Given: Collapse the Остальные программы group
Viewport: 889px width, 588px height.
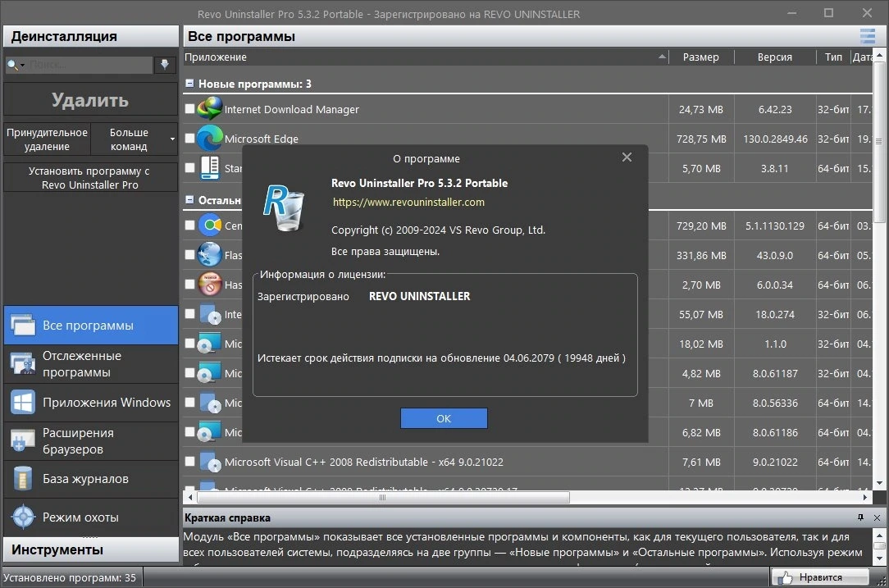Looking at the screenshot, I should click(190, 199).
